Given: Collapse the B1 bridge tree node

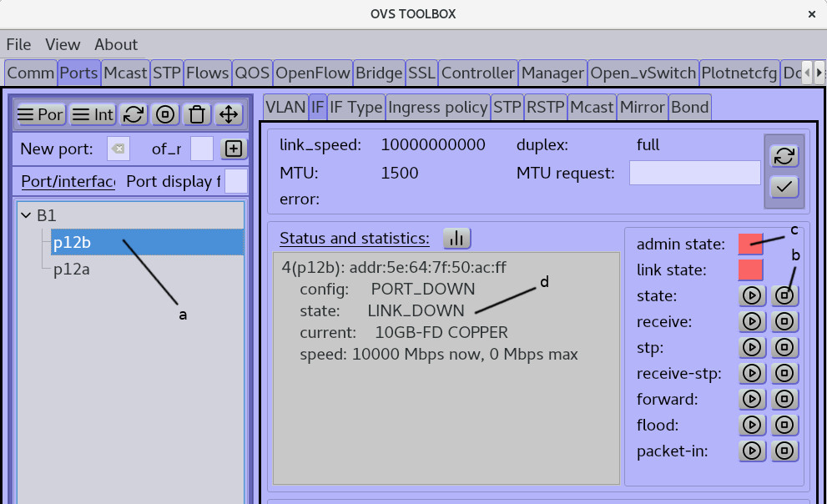Looking at the screenshot, I should click(25, 215).
